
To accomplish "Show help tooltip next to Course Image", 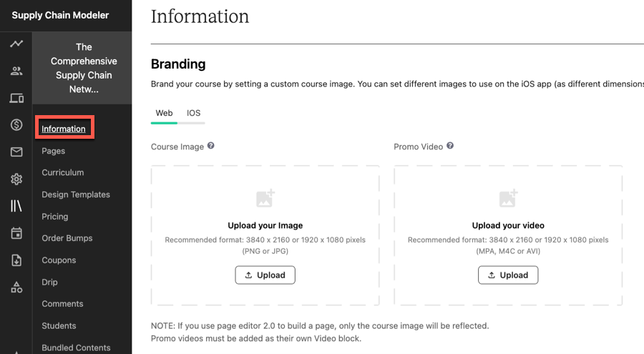I will click(x=210, y=145).
